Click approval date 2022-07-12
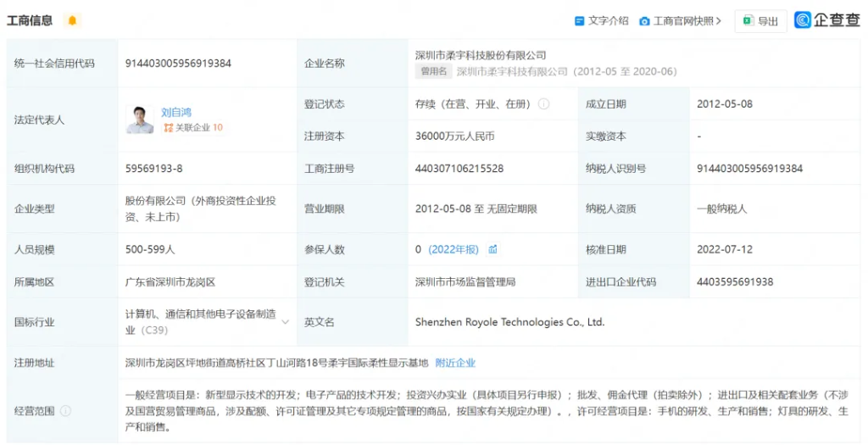The width and height of the screenshot is (868, 445). (x=725, y=249)
